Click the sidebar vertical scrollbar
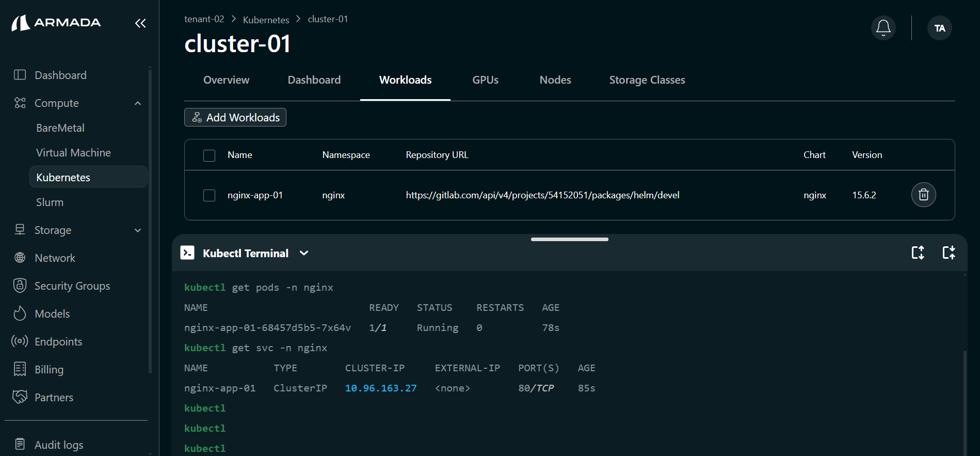Viewport: 980px width, 456px height. [x=150, y=221]
